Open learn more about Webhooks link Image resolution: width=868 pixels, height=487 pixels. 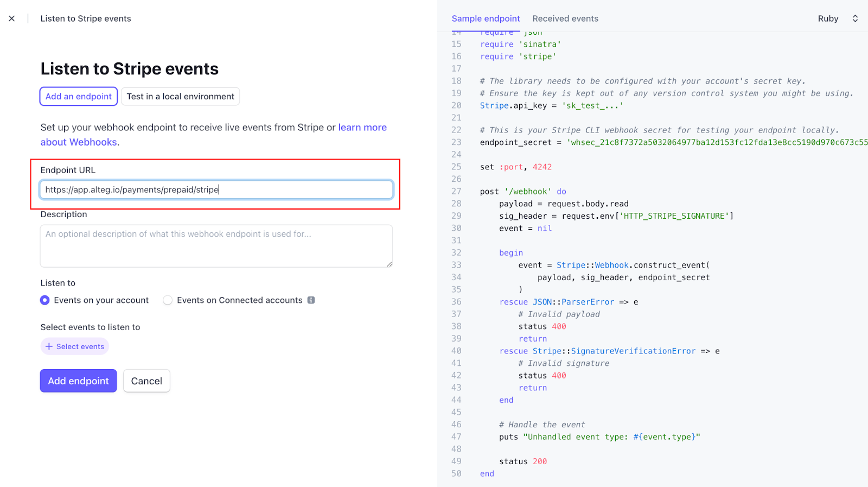[362, 128]
